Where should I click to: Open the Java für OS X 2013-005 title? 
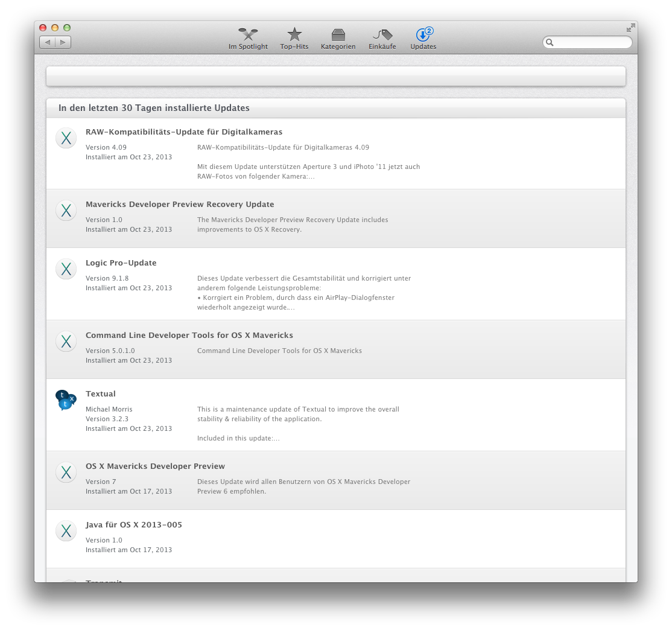click(x=134, y=525)
